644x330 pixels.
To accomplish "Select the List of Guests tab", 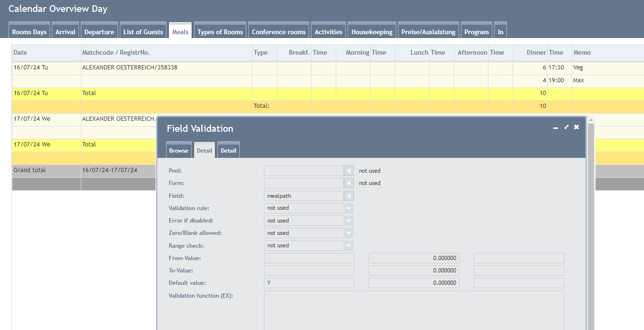I will (x=143, y=30).
